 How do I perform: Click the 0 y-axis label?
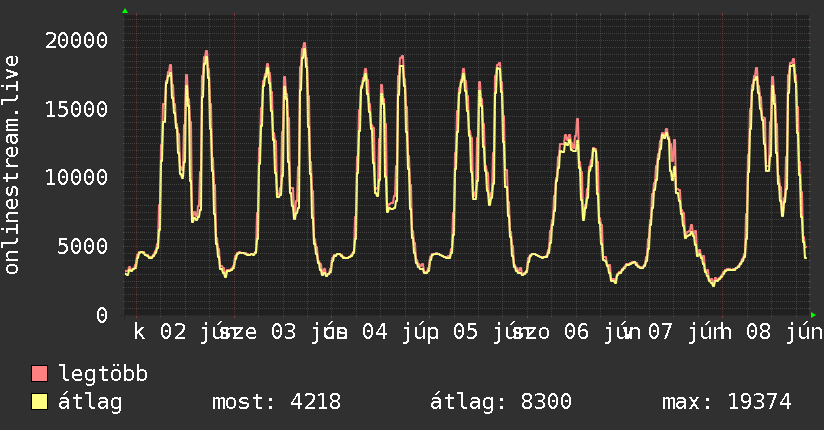102,315
